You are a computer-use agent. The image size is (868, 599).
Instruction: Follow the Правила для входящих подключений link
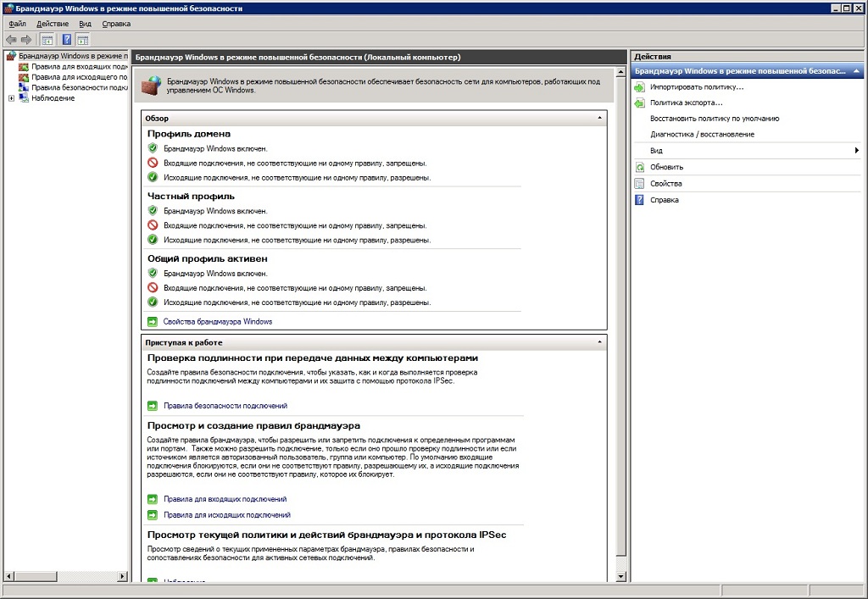225,499
